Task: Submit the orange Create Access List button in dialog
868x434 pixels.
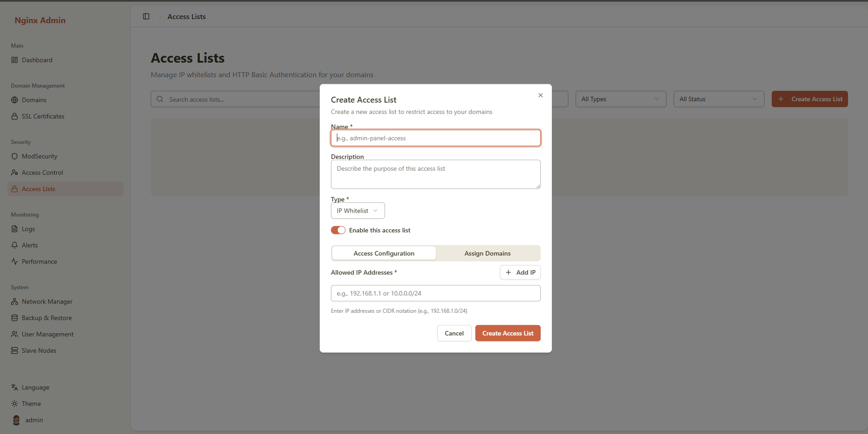Action: point(508,333)
